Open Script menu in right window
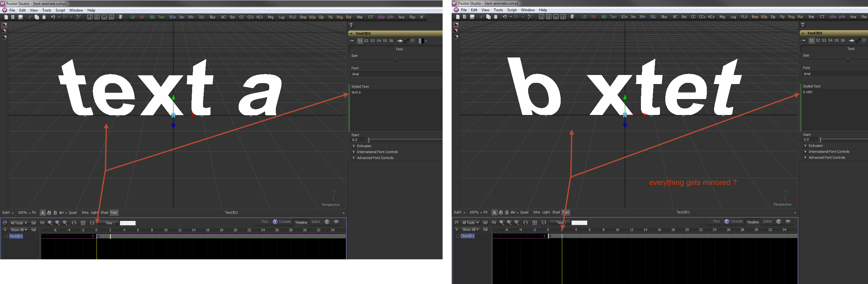The height and width of the screenshot is (284, 868). pyautogui.click(x=512, y=10)
